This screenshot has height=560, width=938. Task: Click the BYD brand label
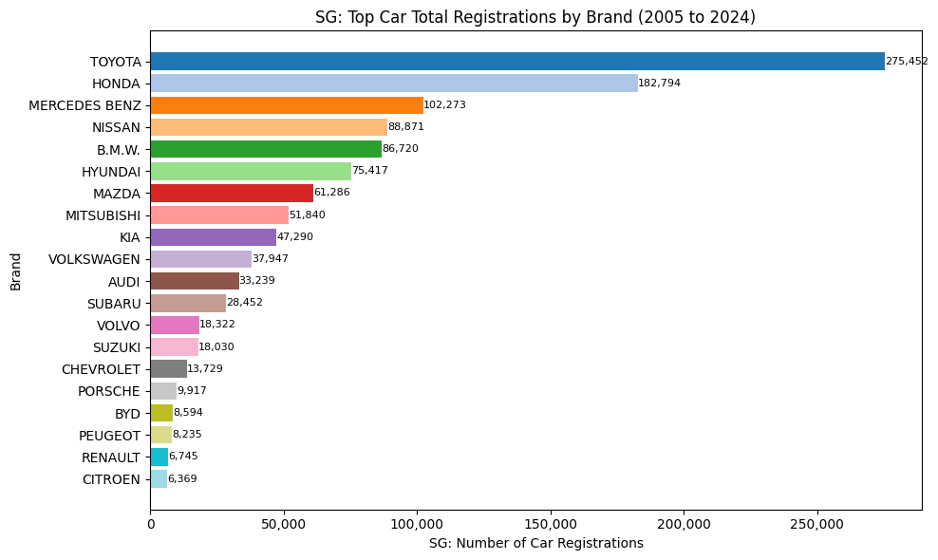coord(127,414)
